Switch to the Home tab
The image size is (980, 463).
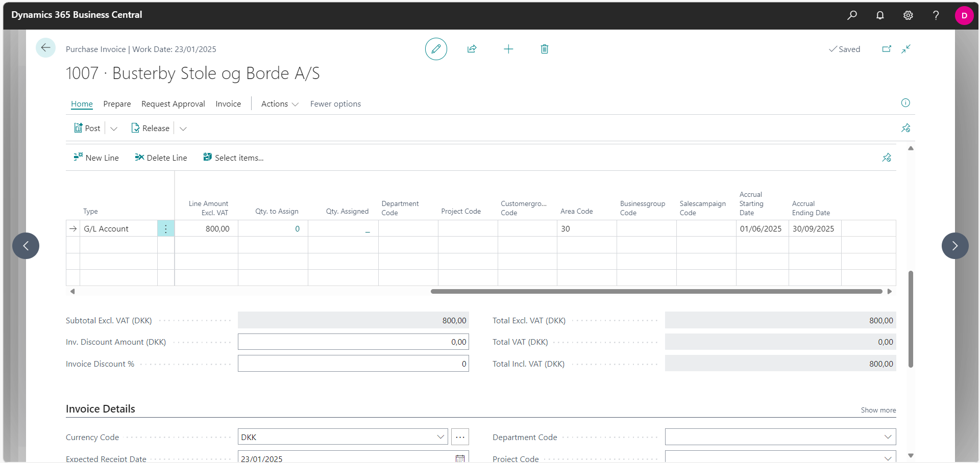82,104
